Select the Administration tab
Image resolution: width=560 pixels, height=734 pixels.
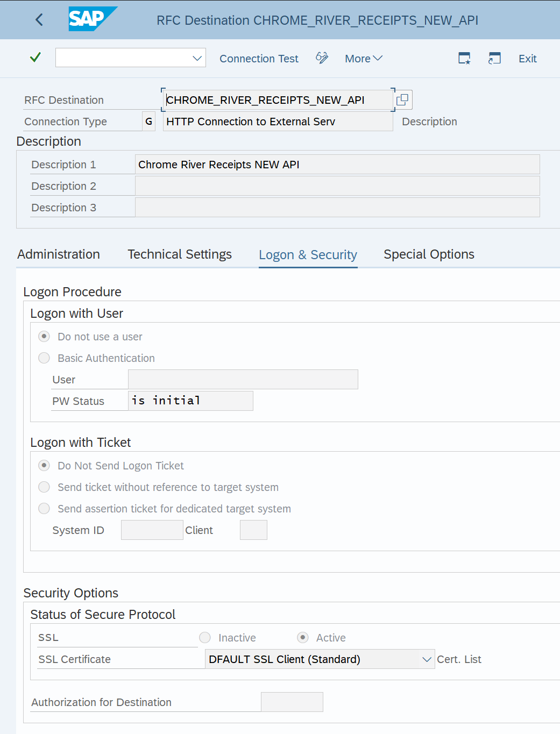pyautogui.click(x=59, y=254)
